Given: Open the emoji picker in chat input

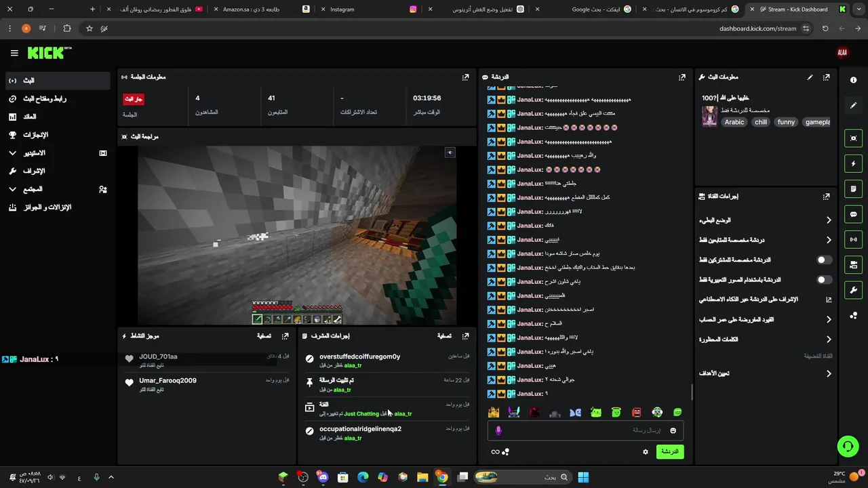Looking at the screenshot, I should point(673,430).
